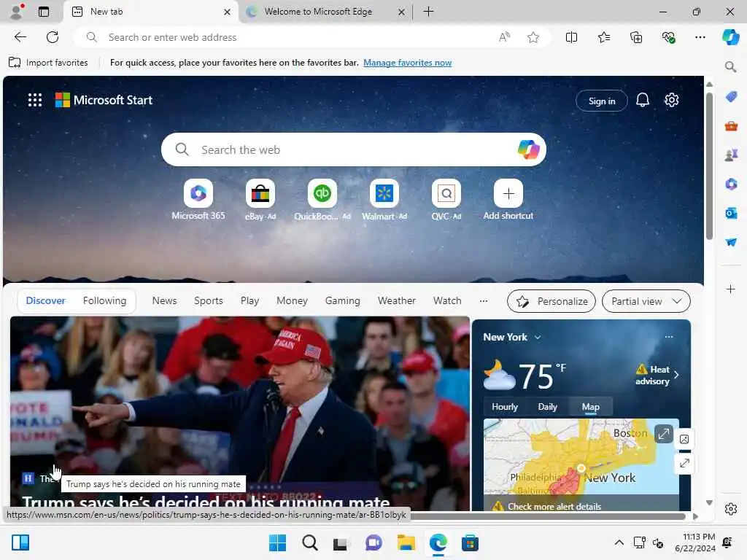The width and height of the screenshot is (747, 560).
Task: Open Collections icon
Action: (636, 37)
